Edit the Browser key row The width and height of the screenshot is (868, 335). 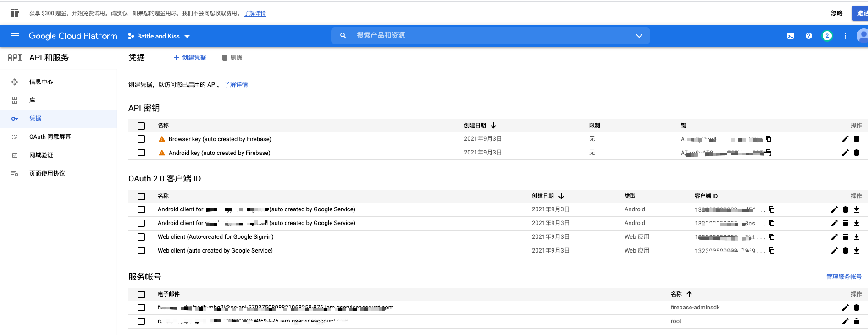pyautogui.click(x=846, y=139)
